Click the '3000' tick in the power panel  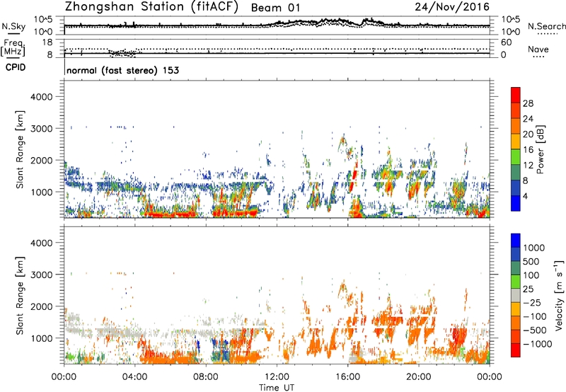click(x=41, y=129)
